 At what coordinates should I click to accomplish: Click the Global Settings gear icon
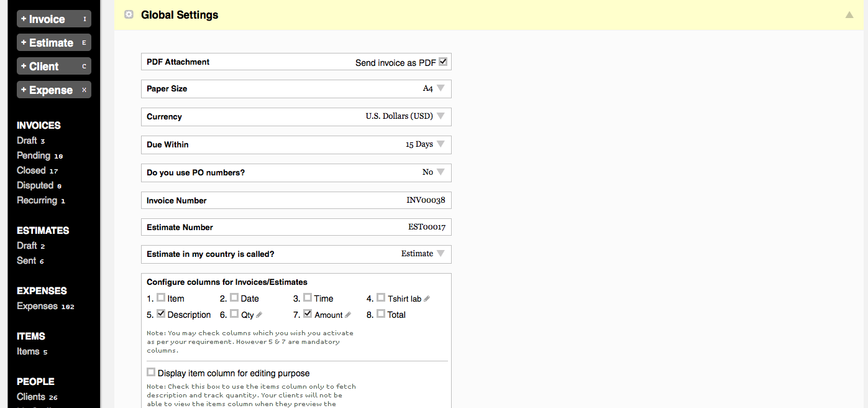coord(129,14)
